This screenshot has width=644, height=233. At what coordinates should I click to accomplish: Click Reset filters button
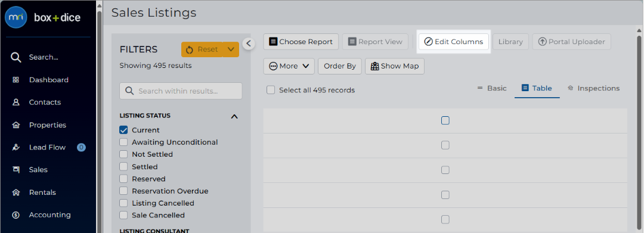(202, 49)
